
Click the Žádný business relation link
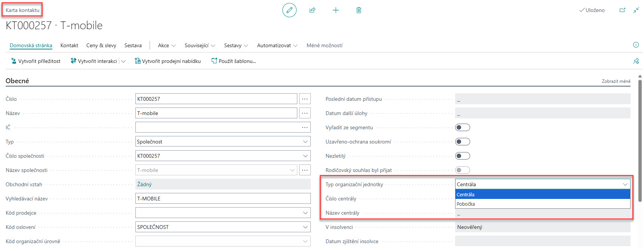tap(144, 184)
